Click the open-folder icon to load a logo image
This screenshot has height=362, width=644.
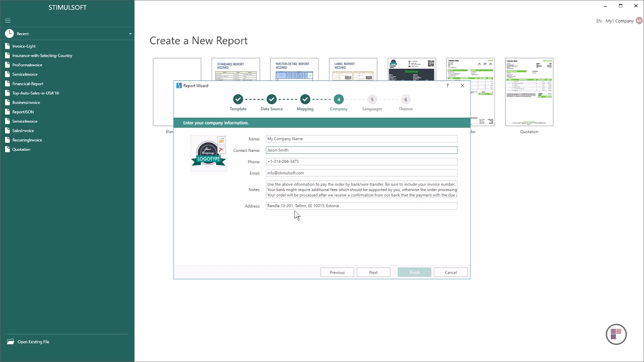[x=221, y=140]
